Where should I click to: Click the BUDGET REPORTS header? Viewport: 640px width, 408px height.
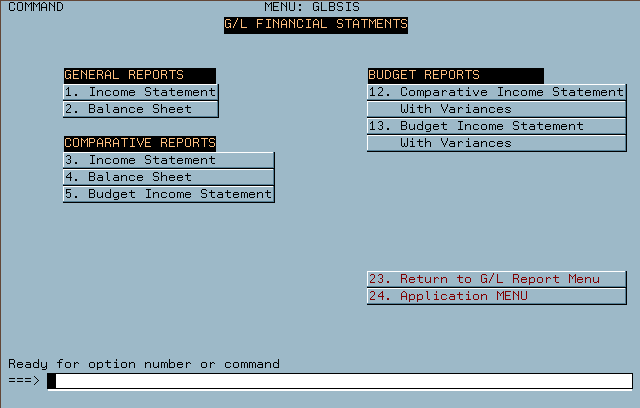[x=456, y=75]
